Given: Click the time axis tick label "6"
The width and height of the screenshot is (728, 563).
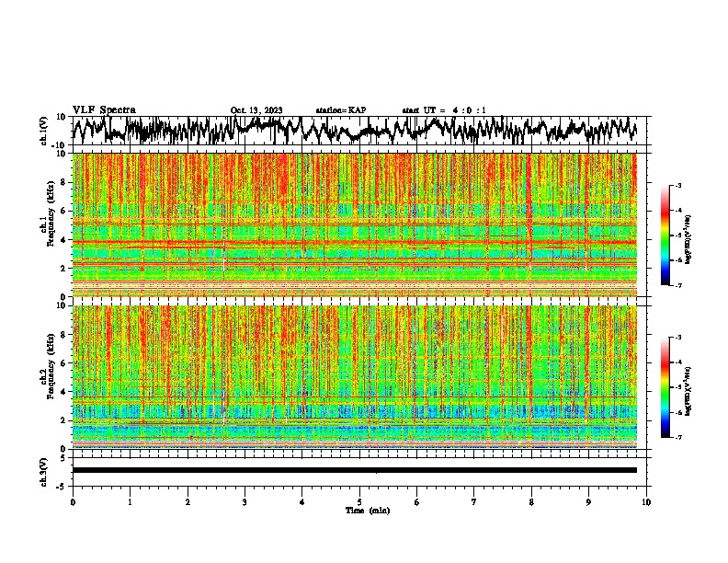Looking at the screenshot, I should 417,502.
